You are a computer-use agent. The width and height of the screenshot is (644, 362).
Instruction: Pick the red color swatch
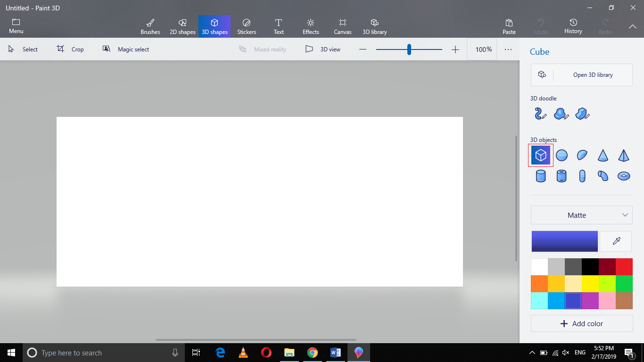click(624, 266)
